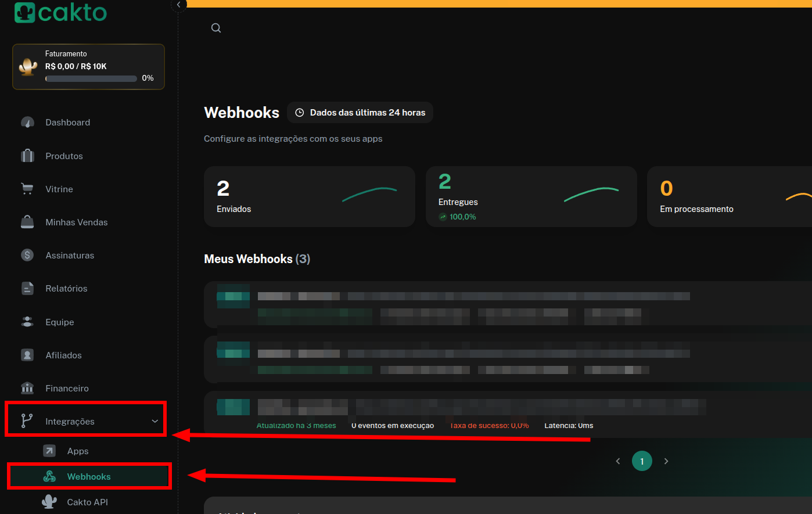
Task: Click the 100,0% delivery rate value
Action: [463, 217]
